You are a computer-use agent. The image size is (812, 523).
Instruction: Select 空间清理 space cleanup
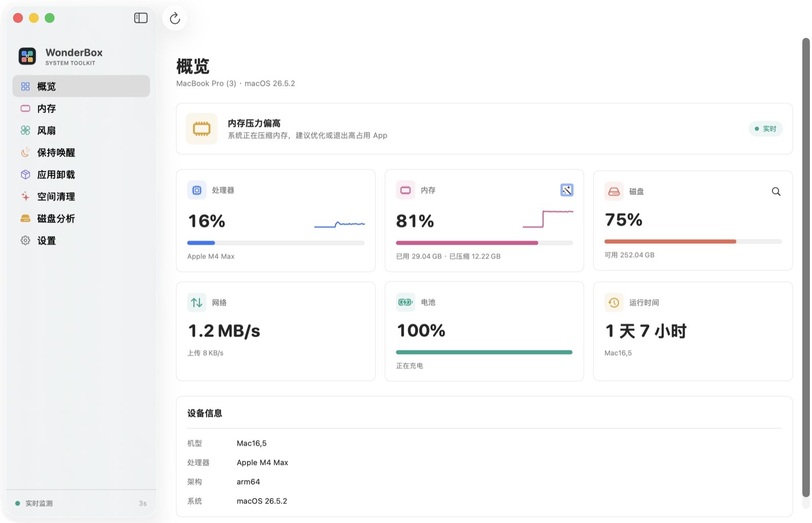pyautogui.click(x=81, y=197)
